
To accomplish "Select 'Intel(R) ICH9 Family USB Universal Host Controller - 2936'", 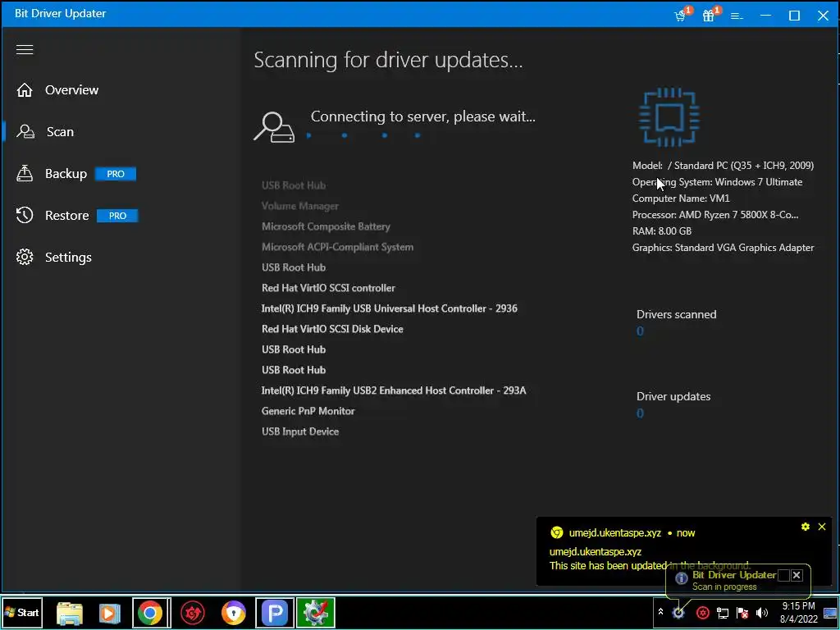I will (x=390, y=308).
